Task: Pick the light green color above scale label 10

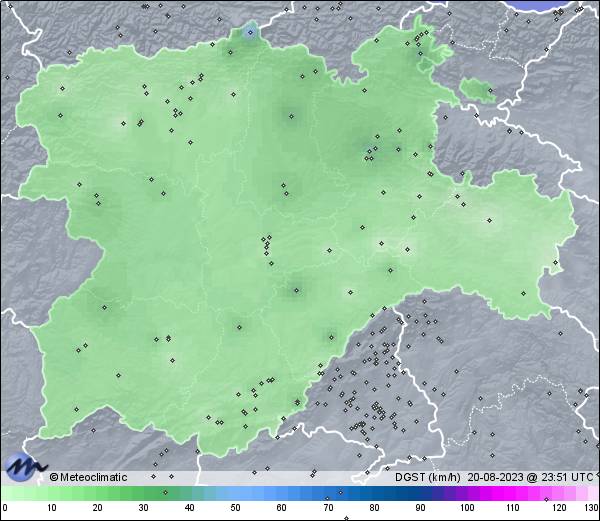Action: 51,493
